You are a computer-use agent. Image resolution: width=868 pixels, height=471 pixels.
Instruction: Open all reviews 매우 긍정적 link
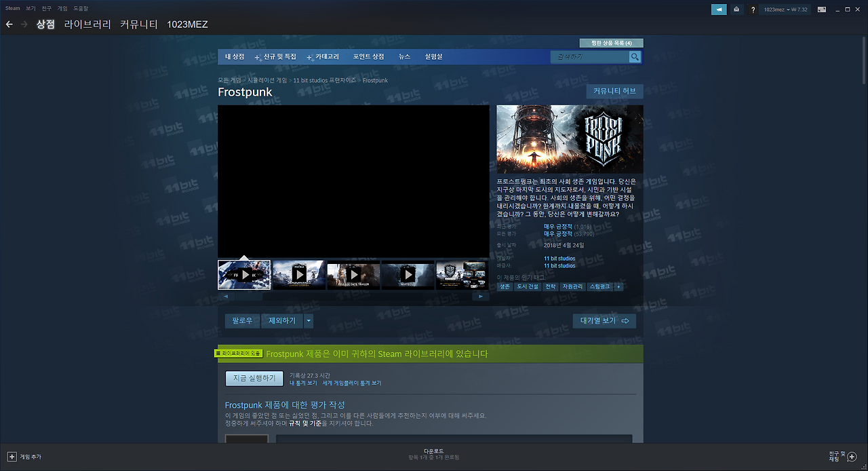tap(558, 233)
